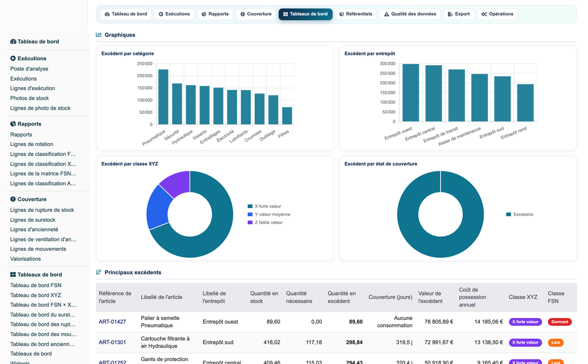Click the Couverture tab alert icon
The image size is (588, 364).
(x=243, y=14)
